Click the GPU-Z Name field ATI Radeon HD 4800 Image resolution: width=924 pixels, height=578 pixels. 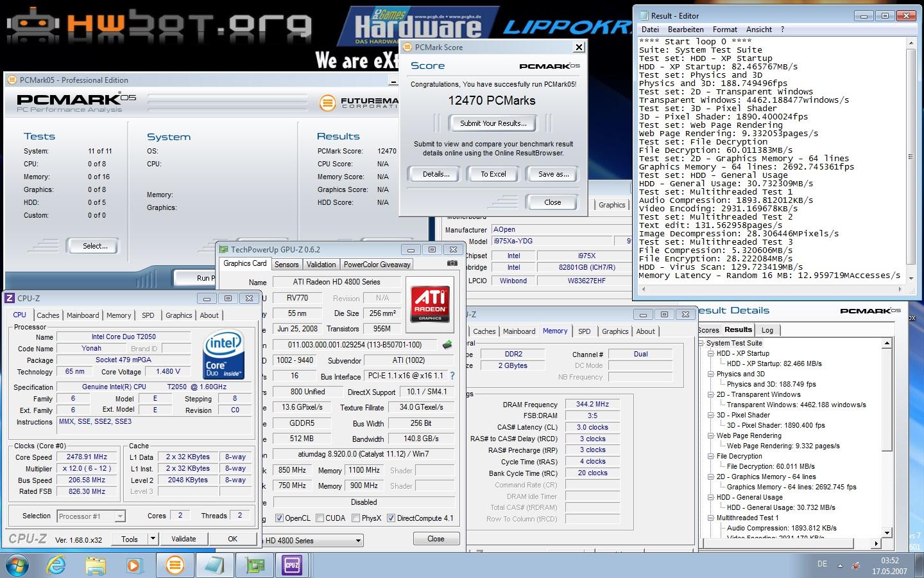[x=337, y=282]
